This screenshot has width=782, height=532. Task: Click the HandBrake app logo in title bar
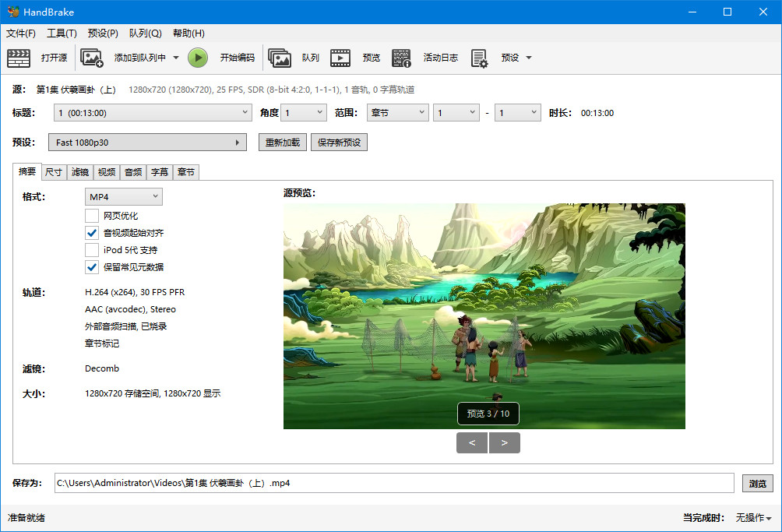pos(13,12)
